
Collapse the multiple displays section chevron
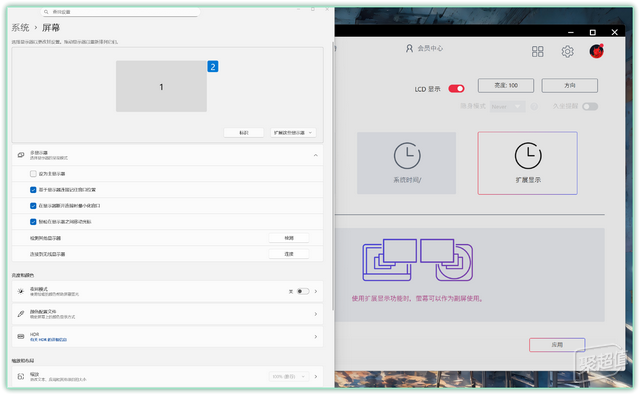(316, 155)
